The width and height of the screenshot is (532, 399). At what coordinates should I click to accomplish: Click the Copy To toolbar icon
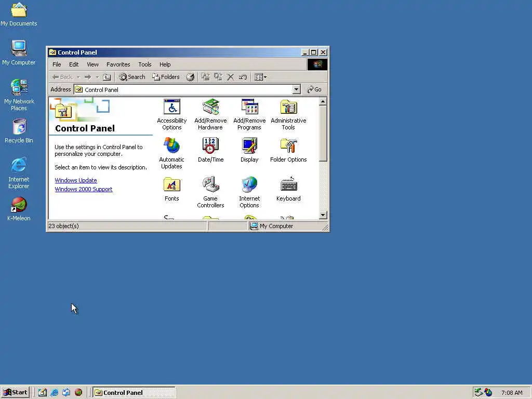[218, 77]
